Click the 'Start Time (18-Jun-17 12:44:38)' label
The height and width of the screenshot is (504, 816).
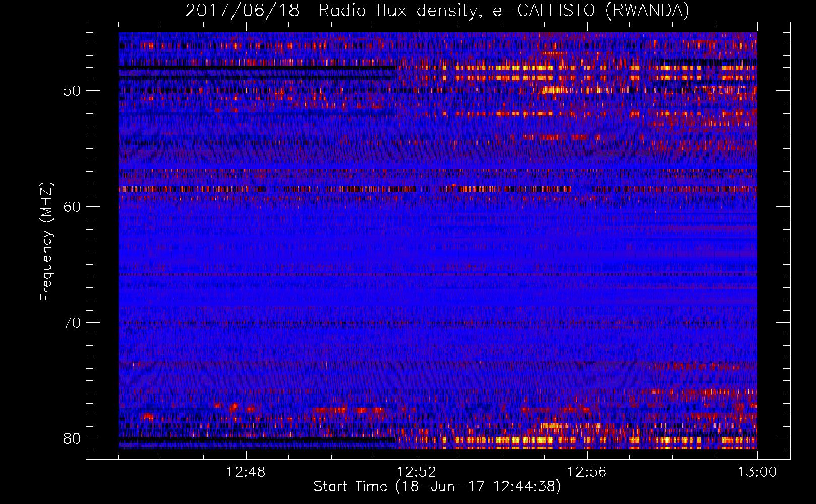tap(437, 487)
